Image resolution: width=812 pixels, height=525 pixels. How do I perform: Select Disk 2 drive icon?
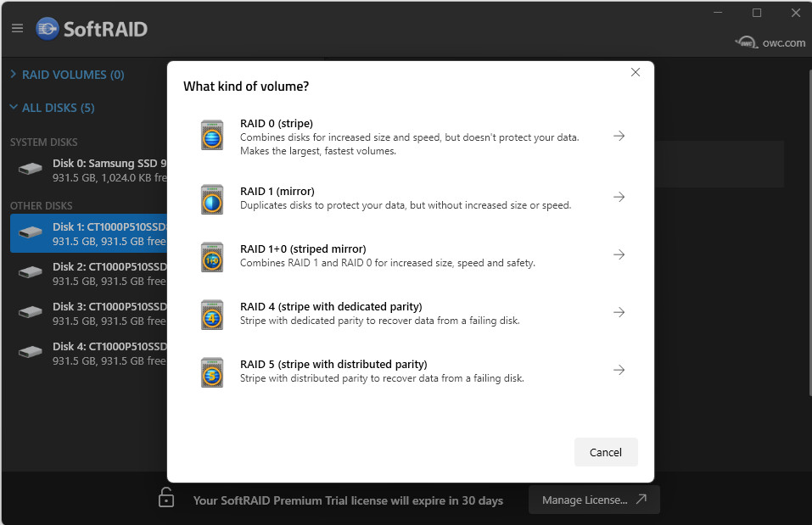(x=30, y=273)
